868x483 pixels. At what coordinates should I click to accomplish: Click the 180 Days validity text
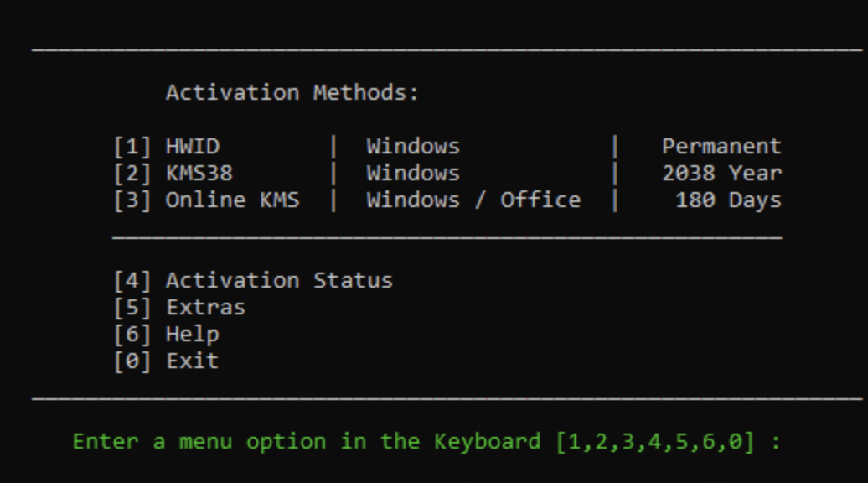729,200
